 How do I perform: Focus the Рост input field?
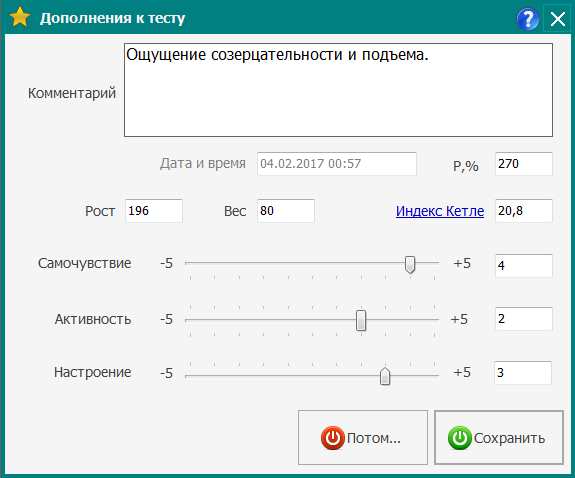click(154, 211)
